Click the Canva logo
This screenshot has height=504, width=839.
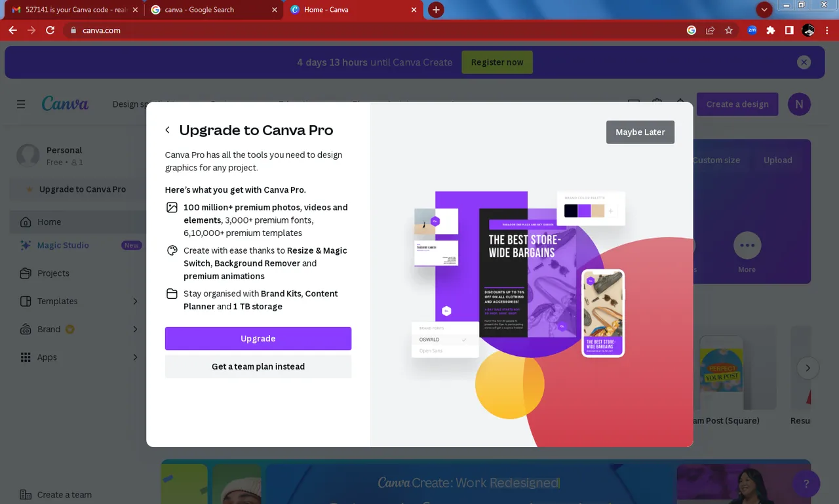point(65,104)
